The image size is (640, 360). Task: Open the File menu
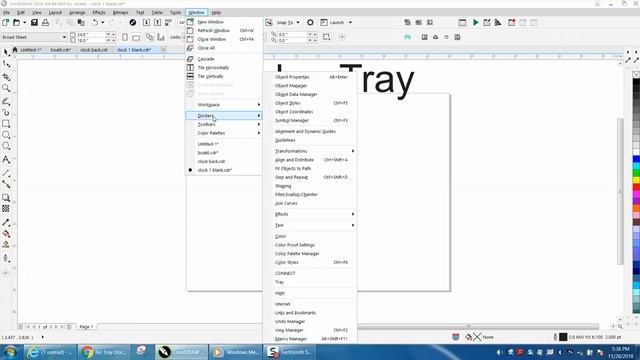(6, 13)
